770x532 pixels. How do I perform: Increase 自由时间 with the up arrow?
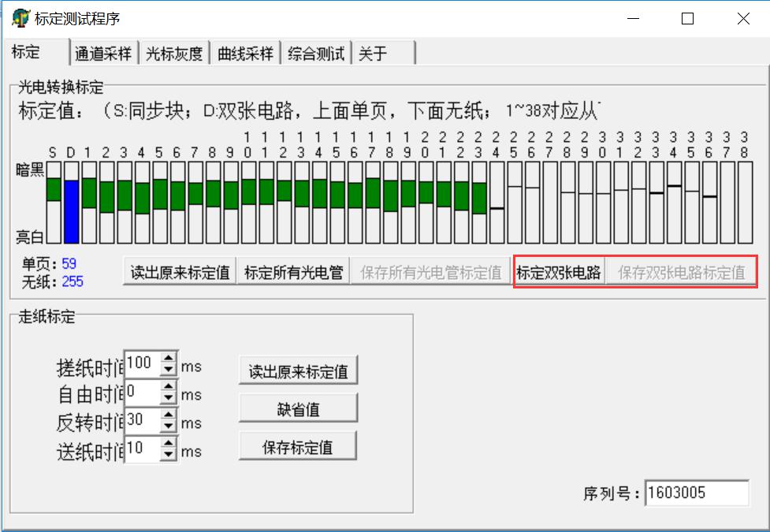169,387
